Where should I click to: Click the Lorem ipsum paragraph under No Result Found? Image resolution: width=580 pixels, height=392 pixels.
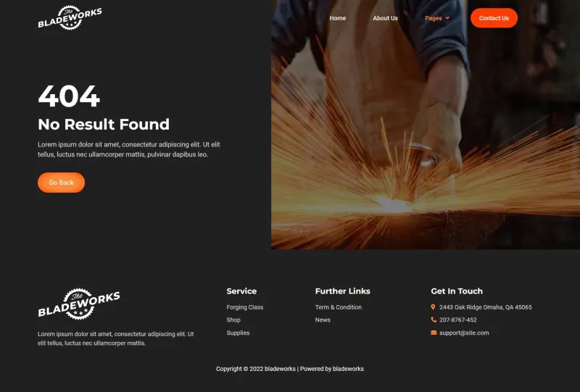(x=129, y=149)
